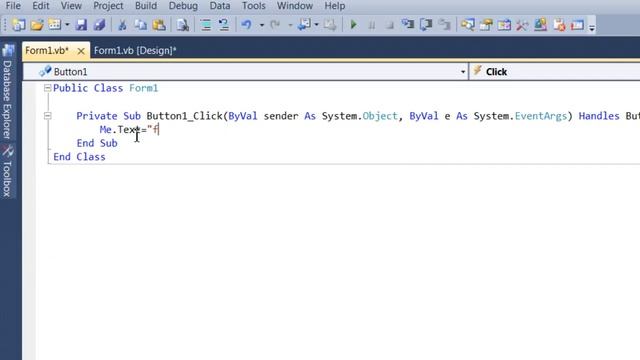Collapse the Public Class Form1 region

click(x=47, y=88)
